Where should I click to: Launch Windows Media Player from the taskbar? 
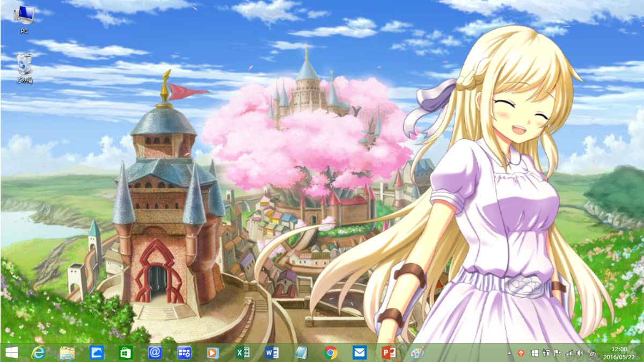[x=213, y=353]
